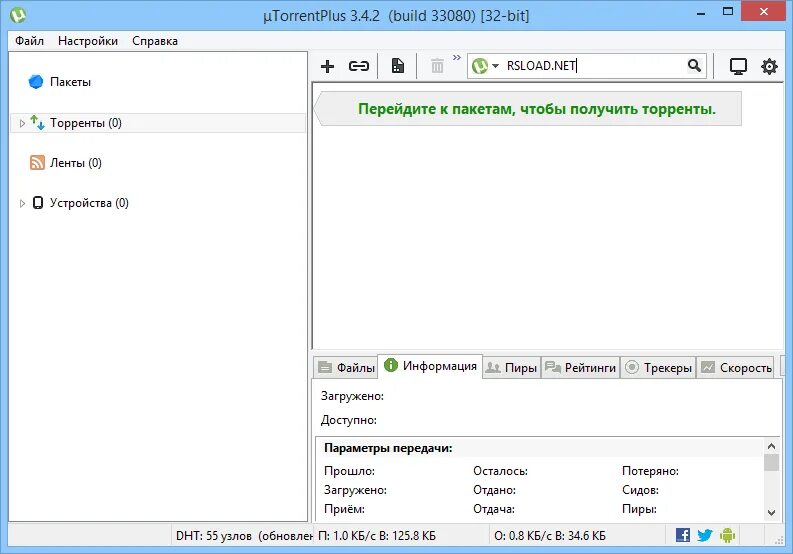Image resolution: width=793 pixels, height=554 pixels.
Task: Click the orange RSS feed icon
Action: click(x=37, y=162)
